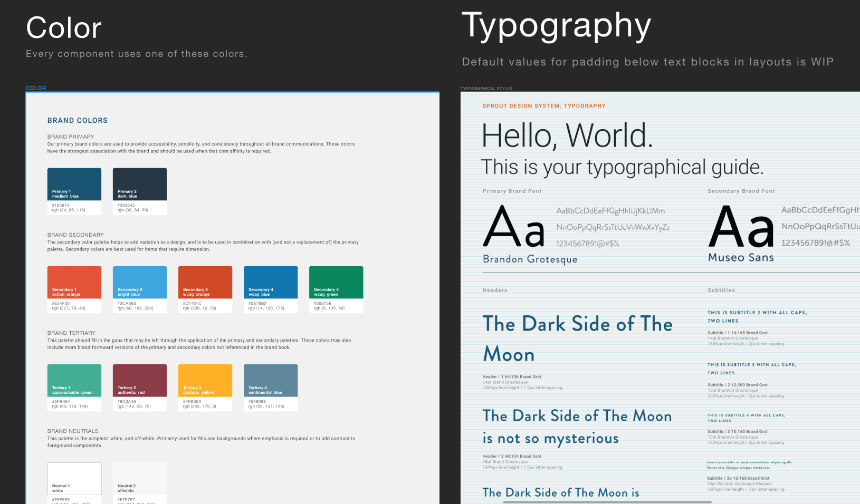
Task: Click the horizontal scrollbar at the bottom
Action: coord(607,502)
